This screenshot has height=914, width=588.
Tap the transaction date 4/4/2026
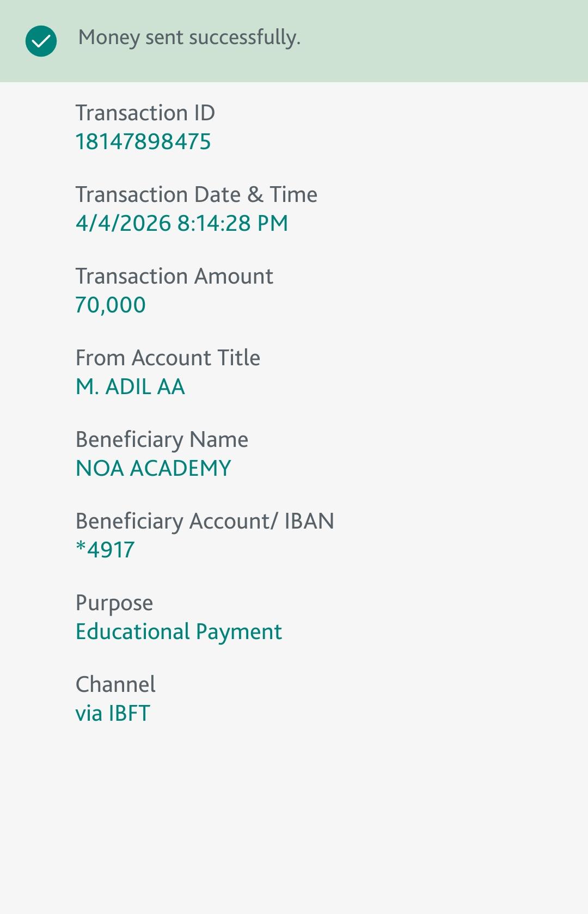pyautogui.click(x=124, y=223)
